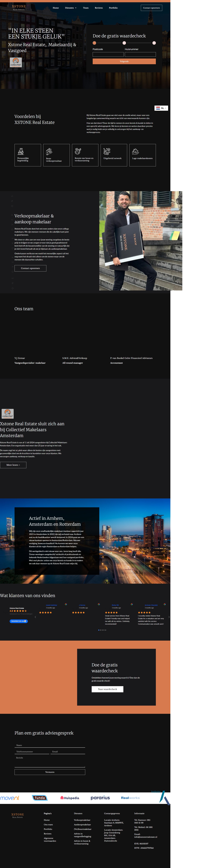Image resolution: width=224 pixels, height=868 pixels.
Task: Click the Lage makelaarskosten icon
Action: click(x=135, y=151)
